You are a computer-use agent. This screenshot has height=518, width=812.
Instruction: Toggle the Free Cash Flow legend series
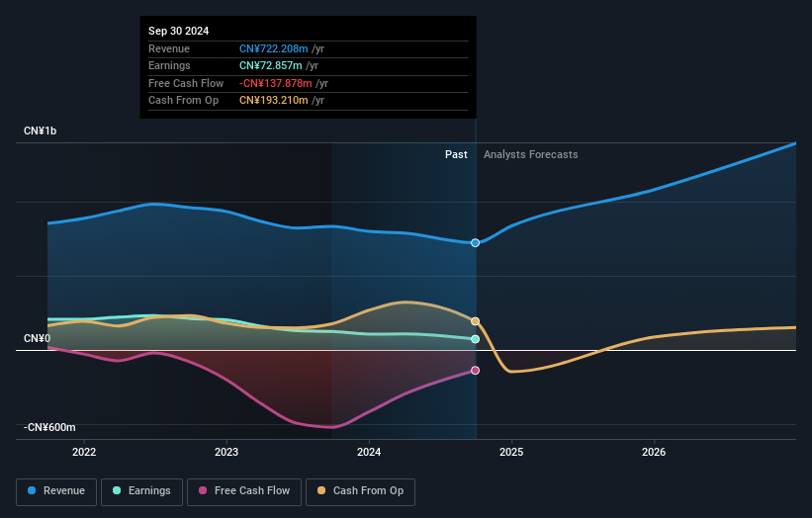[x=244, y=491]
